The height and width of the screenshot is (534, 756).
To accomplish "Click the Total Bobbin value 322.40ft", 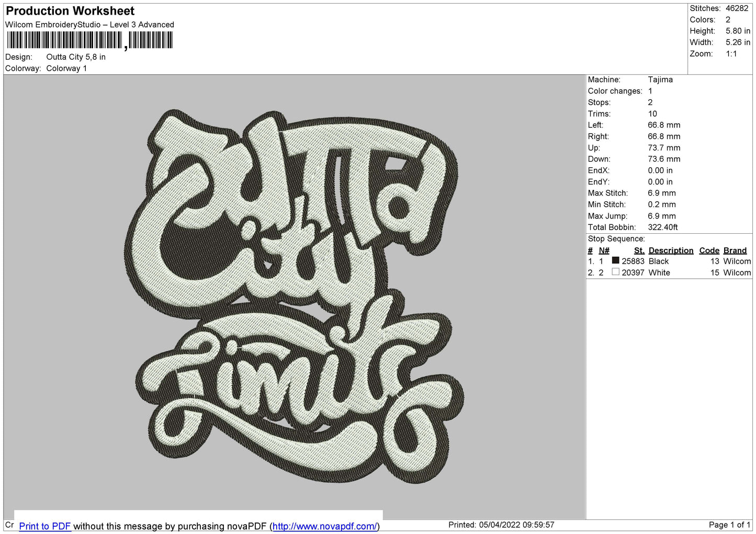I will point(662,227).
